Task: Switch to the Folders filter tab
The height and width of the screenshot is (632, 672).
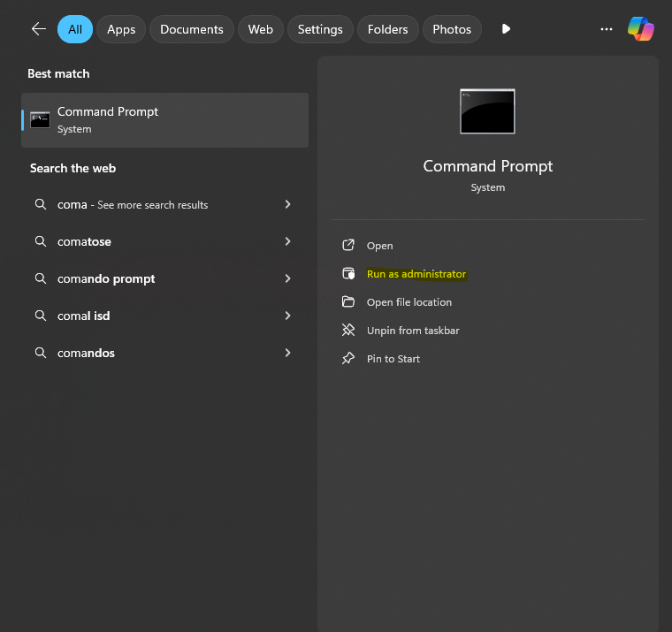Action: click(388, 29)
